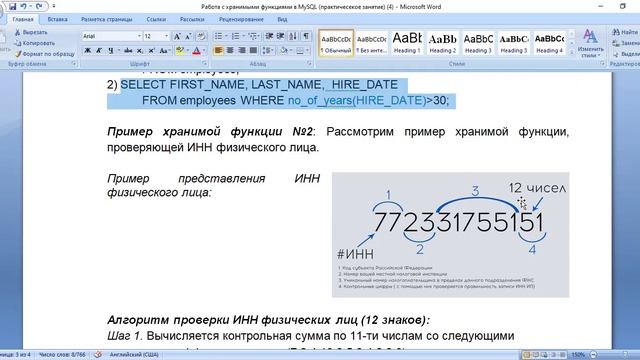Open the Абзац dialog launcher
Screen dimensions: 640x360
pyautogui.click(x=309, y=64)
